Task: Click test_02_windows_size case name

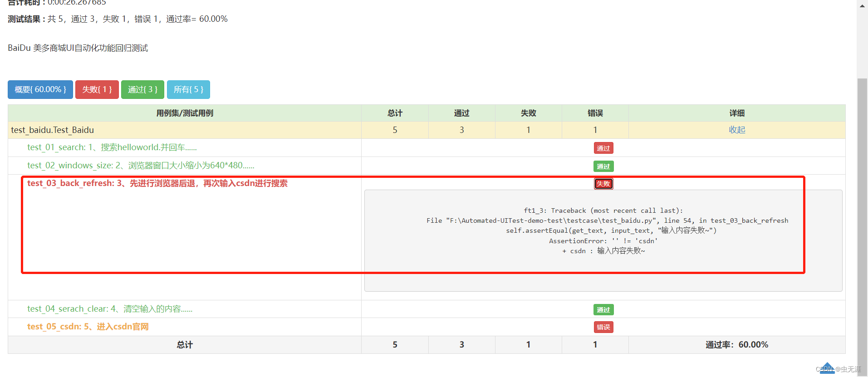Action: pos(141,165)
